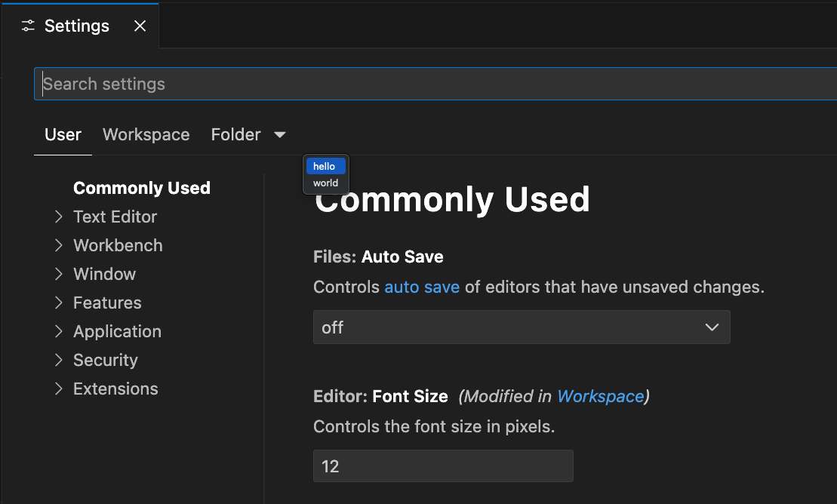Select the world suggestion in the popup
The image size is (837, 504).
(325, 183)
